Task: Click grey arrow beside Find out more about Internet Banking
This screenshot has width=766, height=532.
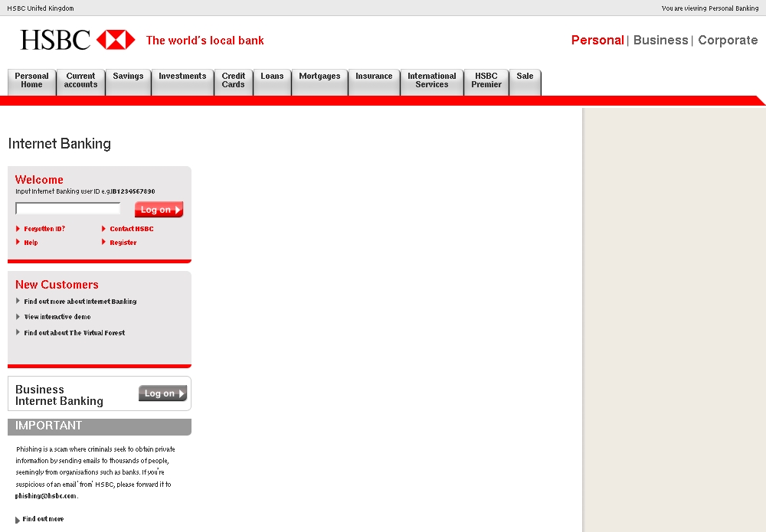Action: (18, 301)
